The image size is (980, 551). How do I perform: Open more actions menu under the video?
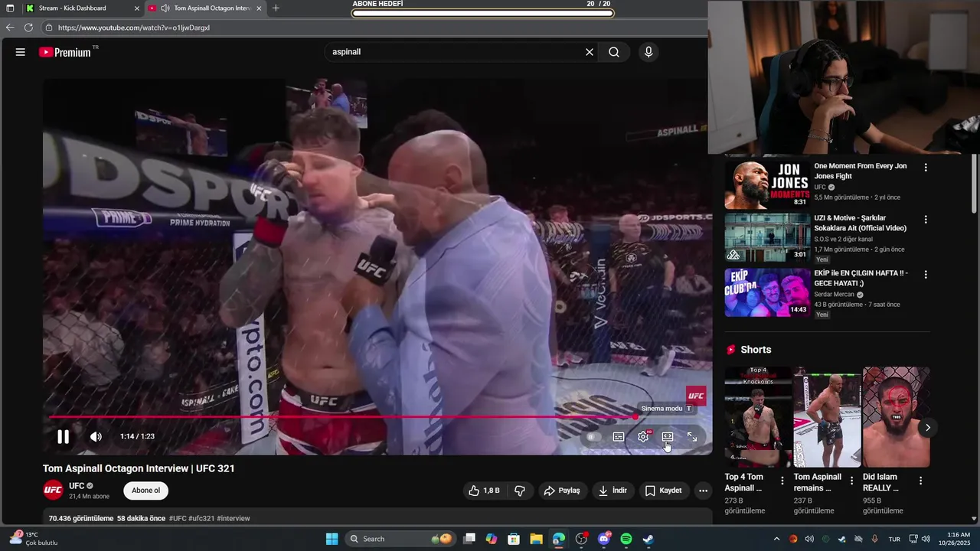704,491
